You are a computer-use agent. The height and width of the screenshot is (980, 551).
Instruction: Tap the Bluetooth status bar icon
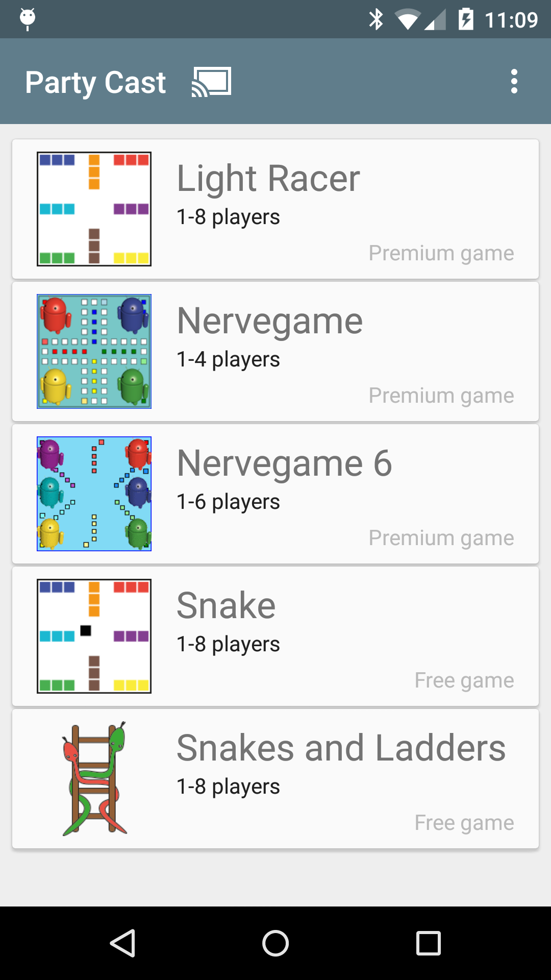[376, 20]
